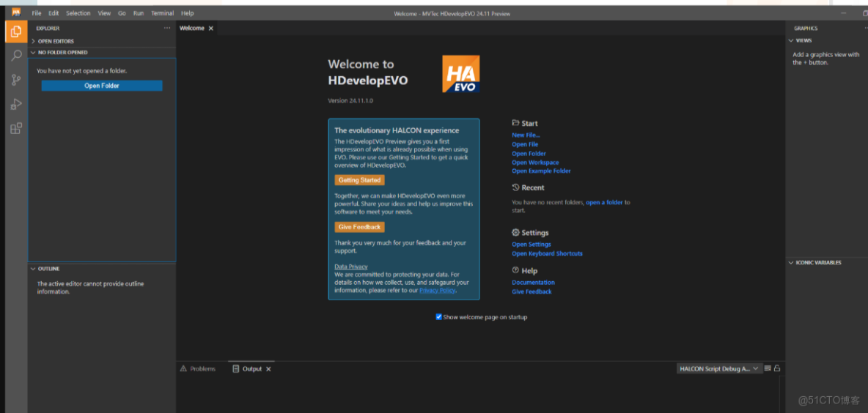Open the Terminal menu
868x413 pixels.
pyautogui.click(x=162, y=13)
